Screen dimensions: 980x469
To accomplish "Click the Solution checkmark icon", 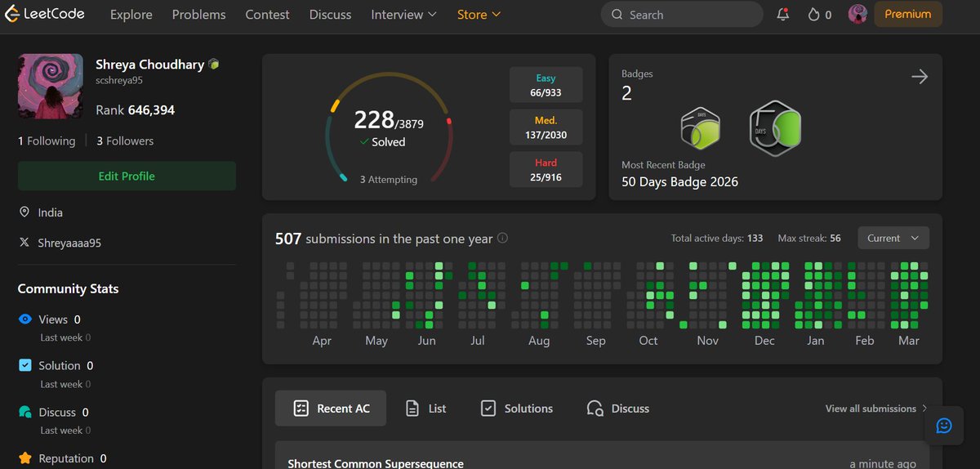I will click(x=24, y=365).
